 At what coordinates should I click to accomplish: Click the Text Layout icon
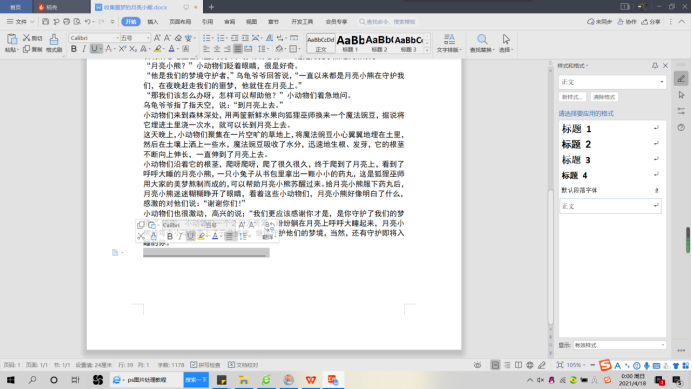pos(449,39)
